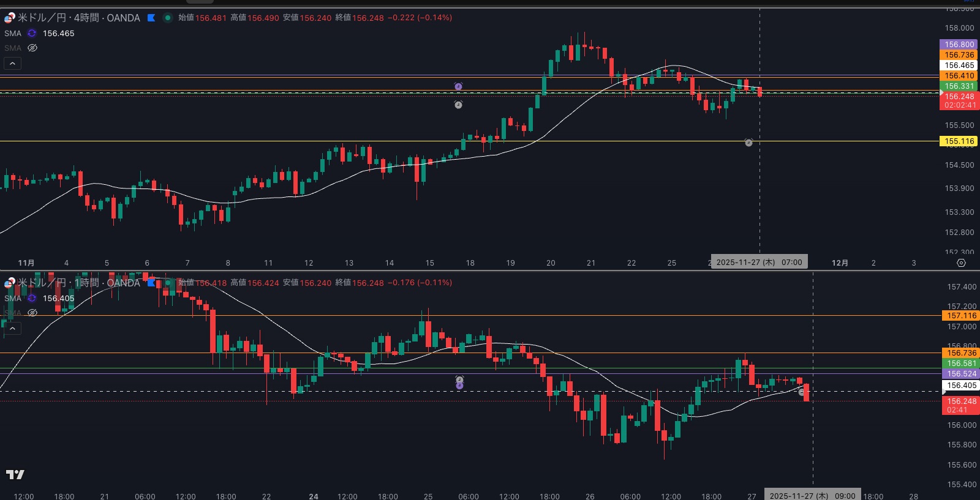The height and width of the screenshot is (500, 980).
Task: Select the purple 156.800 price line label
Action: coord(959,45)
